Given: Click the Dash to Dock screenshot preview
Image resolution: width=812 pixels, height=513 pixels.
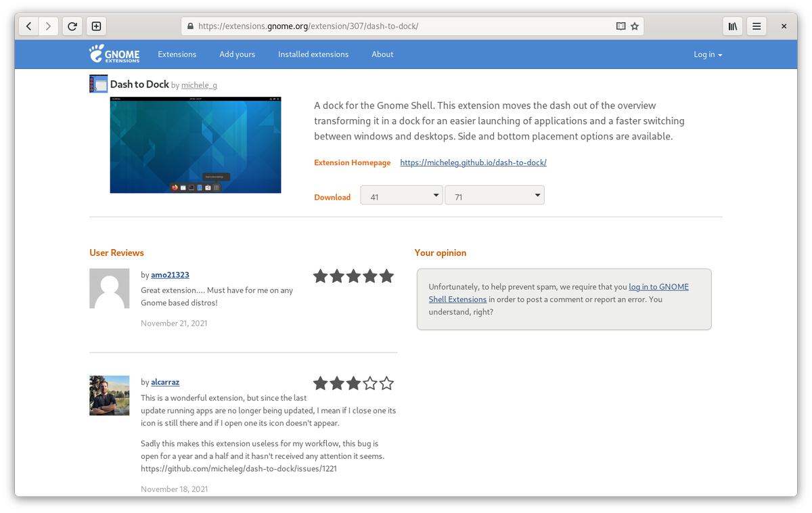Looking at the screenshot, I should (x=195, y=144).
